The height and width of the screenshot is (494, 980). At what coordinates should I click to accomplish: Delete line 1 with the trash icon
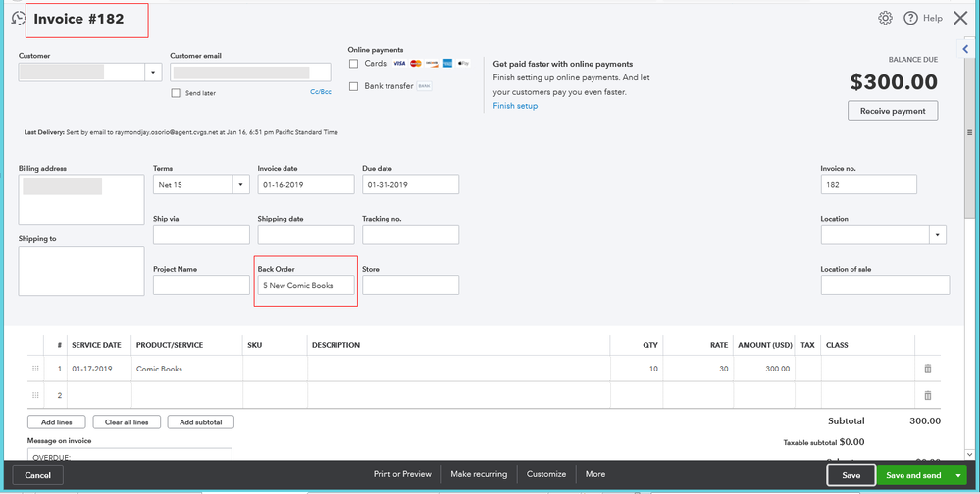(x=927, y=369)
